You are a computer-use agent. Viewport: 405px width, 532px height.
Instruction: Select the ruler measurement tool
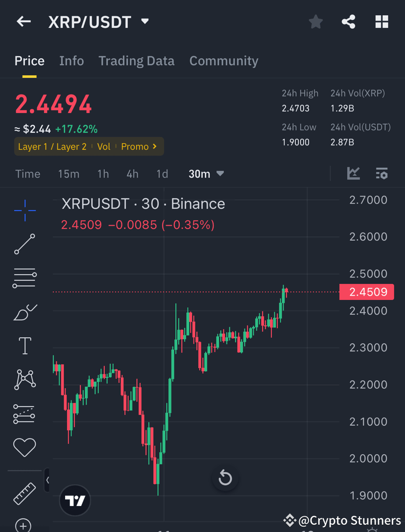click(24, 494)
